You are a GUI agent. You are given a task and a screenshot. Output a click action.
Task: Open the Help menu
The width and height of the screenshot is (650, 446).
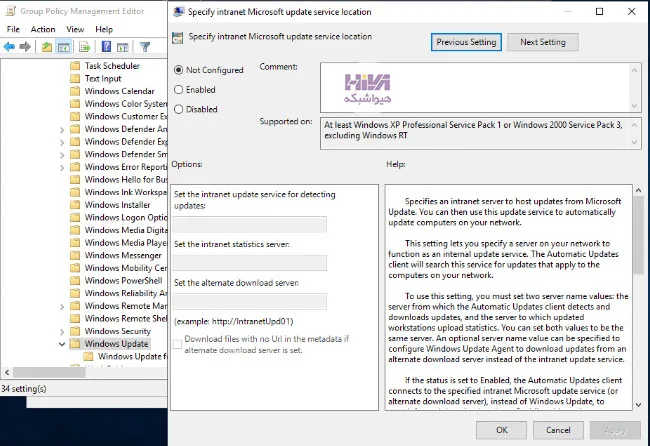coord(104,29)
